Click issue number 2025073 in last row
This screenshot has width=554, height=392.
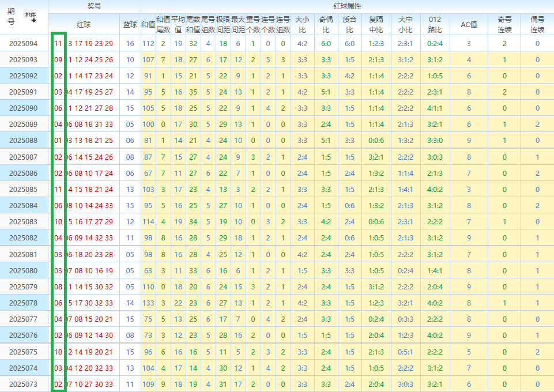(x=23, y=384)
